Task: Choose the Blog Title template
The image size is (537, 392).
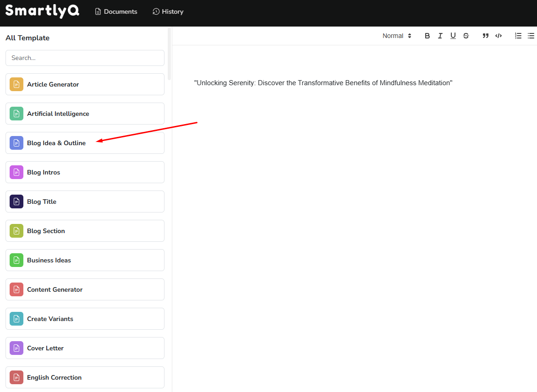Action: coord(85,201)
